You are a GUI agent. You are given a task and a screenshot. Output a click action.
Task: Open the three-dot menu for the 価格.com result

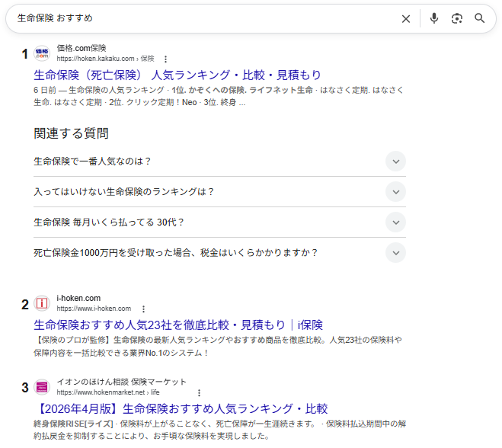pos(165,59)
